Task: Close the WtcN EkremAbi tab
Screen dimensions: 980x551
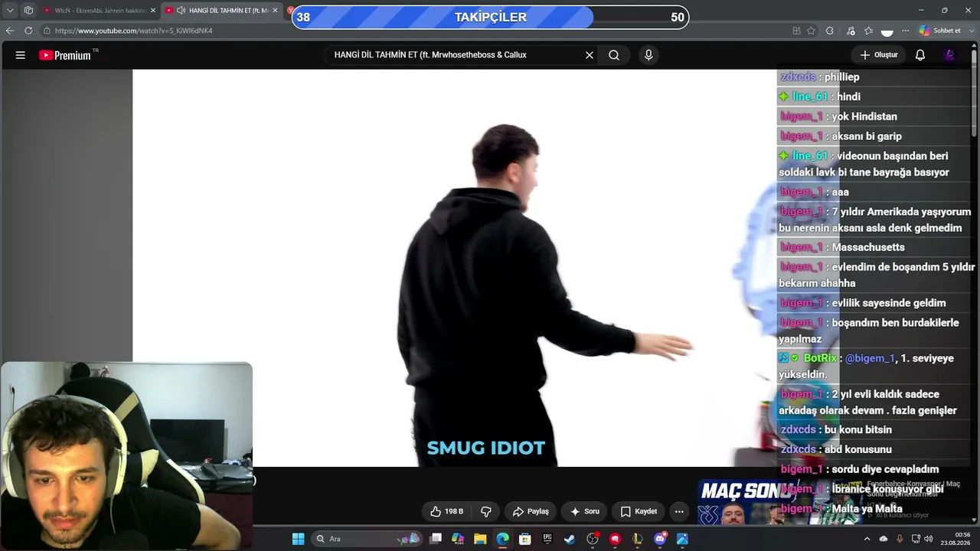Action: pyautogui.click(x=152, y=11)
